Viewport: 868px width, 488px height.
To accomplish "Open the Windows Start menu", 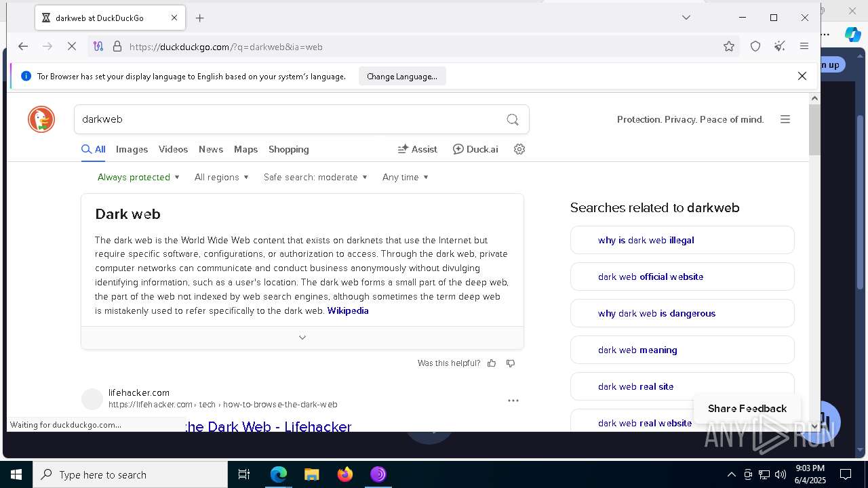I will tap(16, 474).
